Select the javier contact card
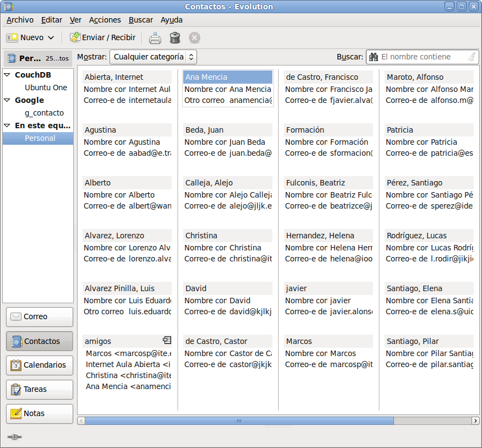Image resolution: width=482 pixels, height=448 pixels. click(328, 289)
